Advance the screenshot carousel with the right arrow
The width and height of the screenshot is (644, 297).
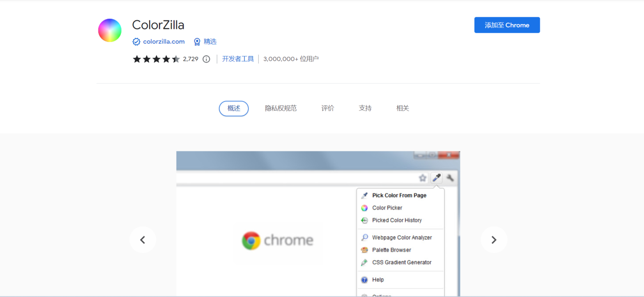[x=494, y=240]
